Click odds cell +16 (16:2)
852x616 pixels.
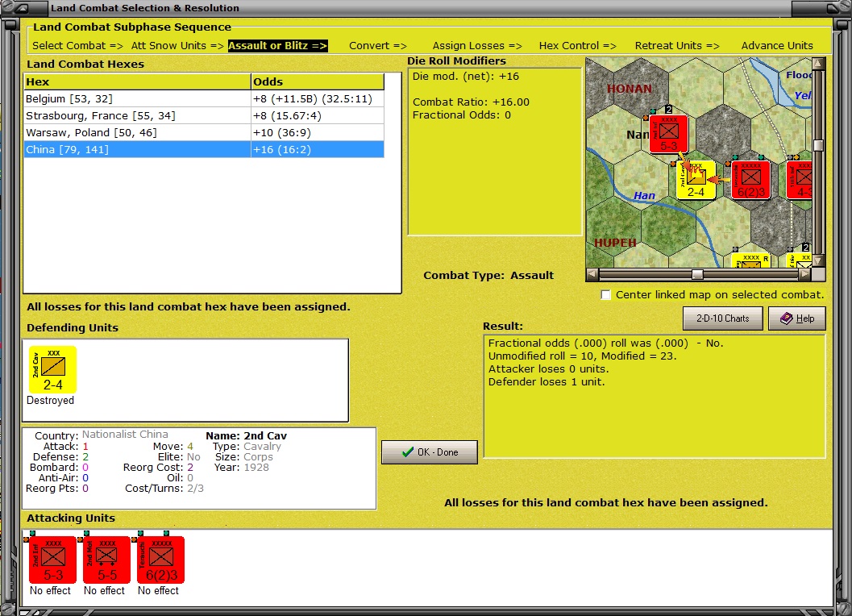click(x=318, y=149)
